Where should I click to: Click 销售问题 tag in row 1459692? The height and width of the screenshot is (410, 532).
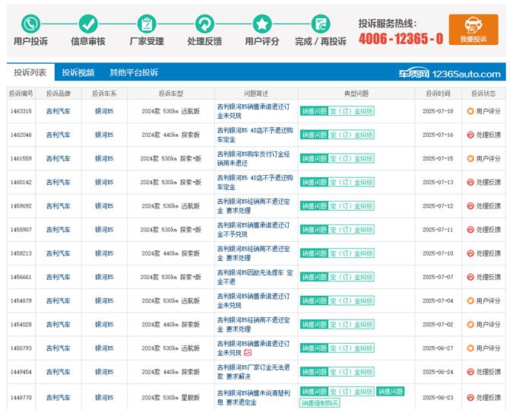point(313,206)
